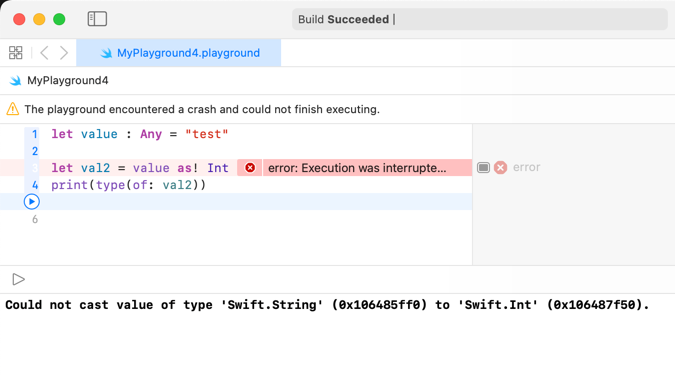Viewport: 675px width, 381px height.
Task: Click the faded error icon in results sidebar
Action: click(x=500, y=167)
